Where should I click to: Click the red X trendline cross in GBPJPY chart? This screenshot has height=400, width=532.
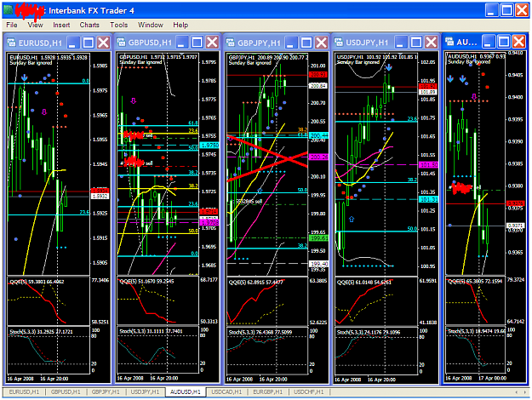[267, 158]
